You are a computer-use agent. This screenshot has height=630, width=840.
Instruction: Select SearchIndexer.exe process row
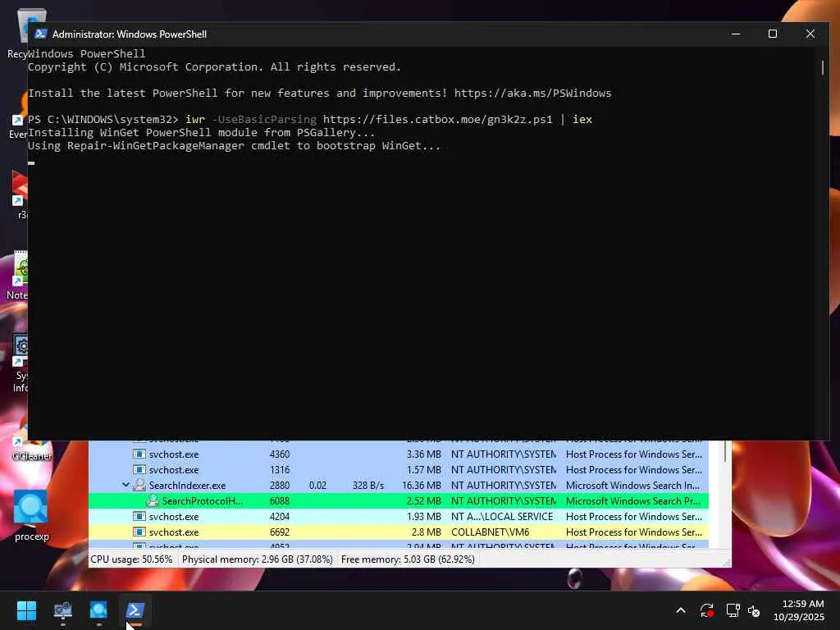[399, 486]
